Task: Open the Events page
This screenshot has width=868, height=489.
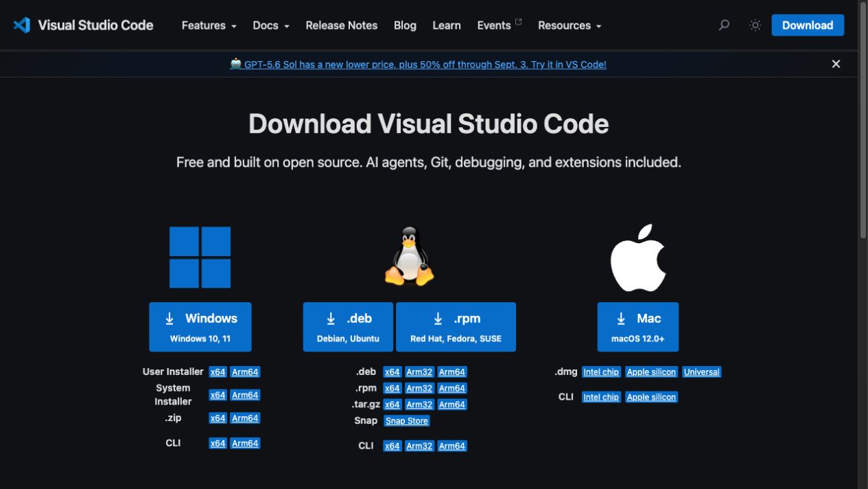Action: click(494, 25)
